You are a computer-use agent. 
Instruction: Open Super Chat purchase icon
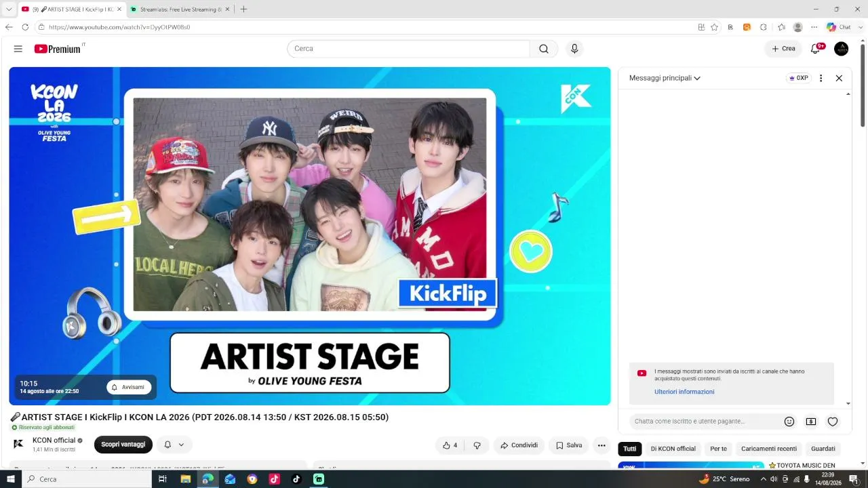(811, 422)
